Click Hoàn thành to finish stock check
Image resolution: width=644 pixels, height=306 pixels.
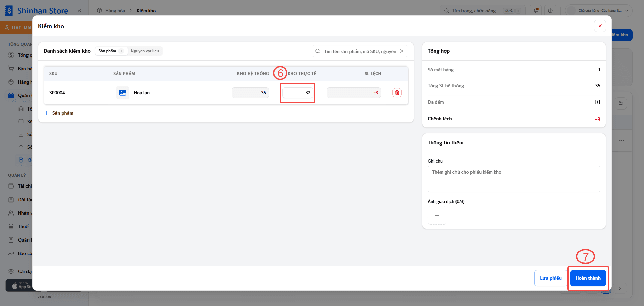click(x=588, y=278)
